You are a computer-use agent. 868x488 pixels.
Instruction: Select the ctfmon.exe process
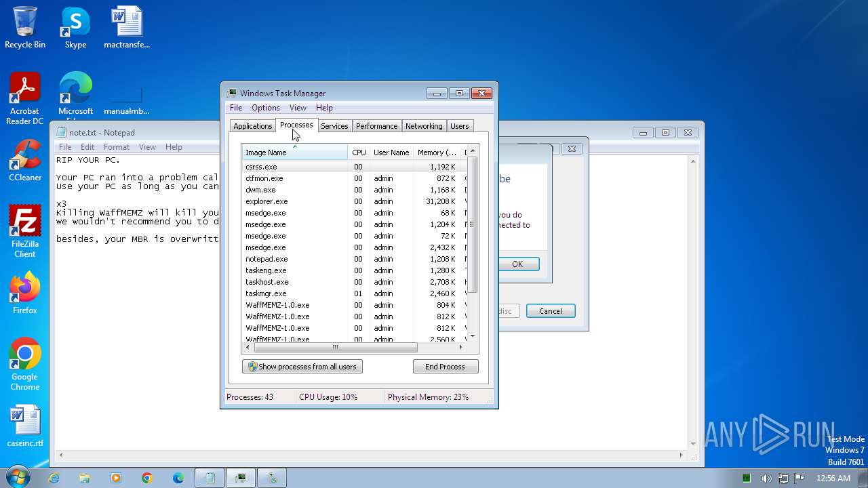(x=355, y=178)
